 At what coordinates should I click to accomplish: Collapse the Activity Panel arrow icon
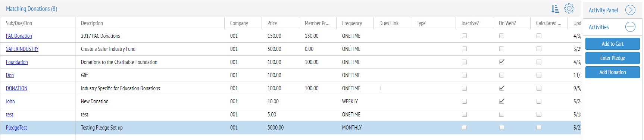(630, 10)
